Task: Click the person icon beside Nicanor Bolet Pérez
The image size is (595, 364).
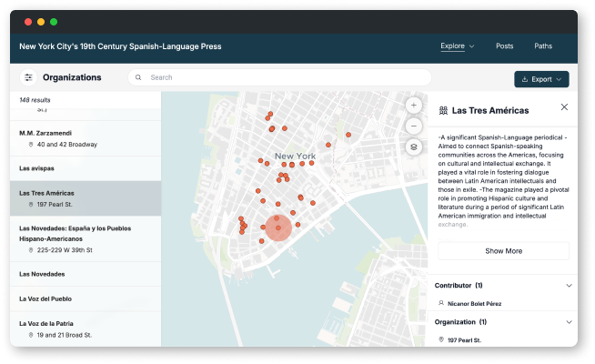Action: coord(441,303)
